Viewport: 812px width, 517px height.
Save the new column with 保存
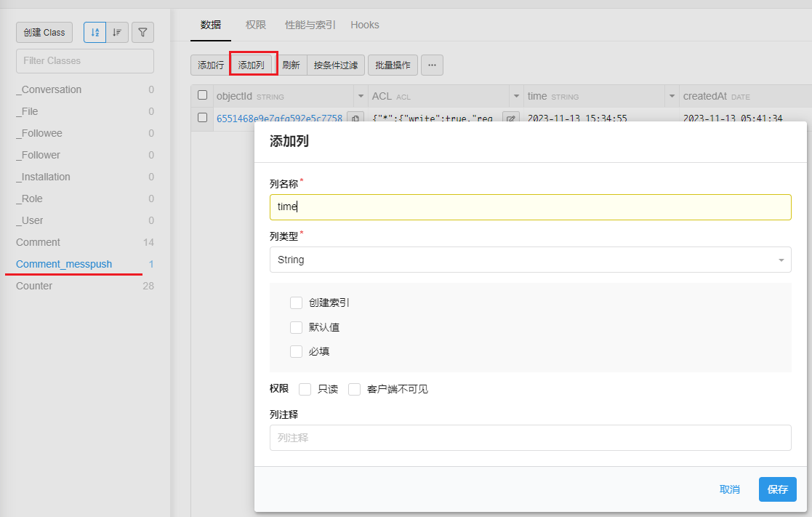[x=777, y=489]
